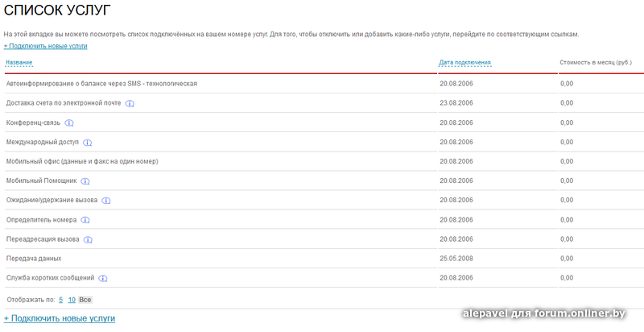Click Автоинформирование о балансе через SMS row
This screenshot has width=644, height=332.
(x=101, y=84)
